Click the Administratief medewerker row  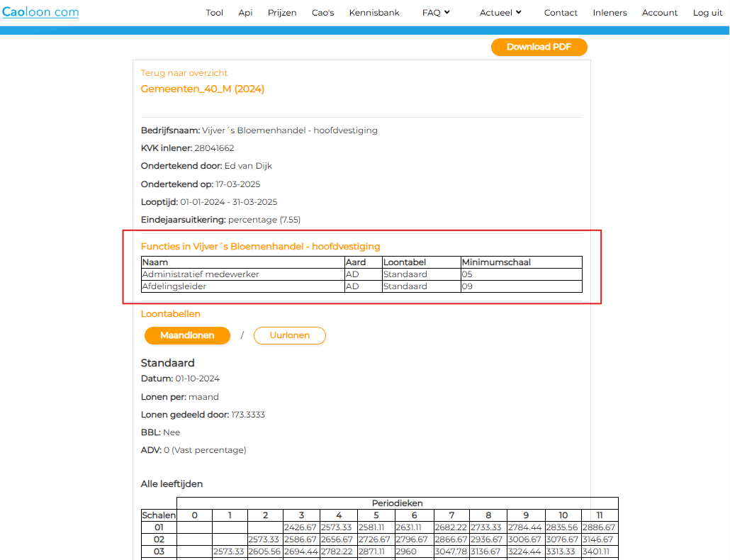click(x=201, y=274)
